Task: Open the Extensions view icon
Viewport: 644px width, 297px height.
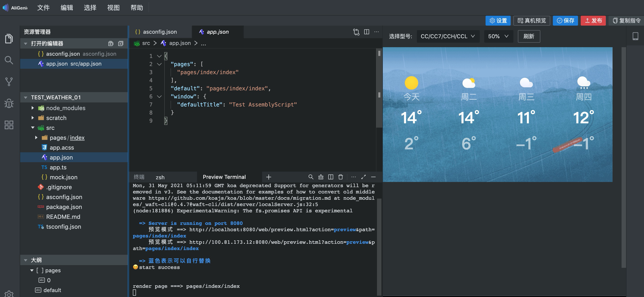Action: [9, 125]
